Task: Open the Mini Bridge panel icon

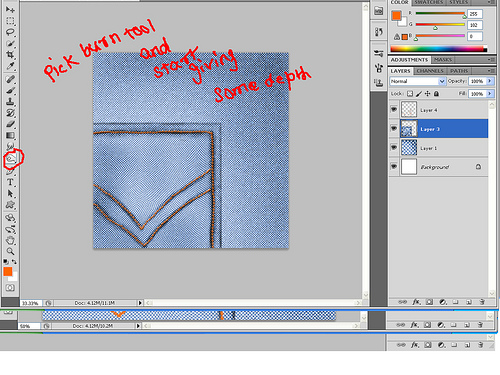Action: pos(379,11)
